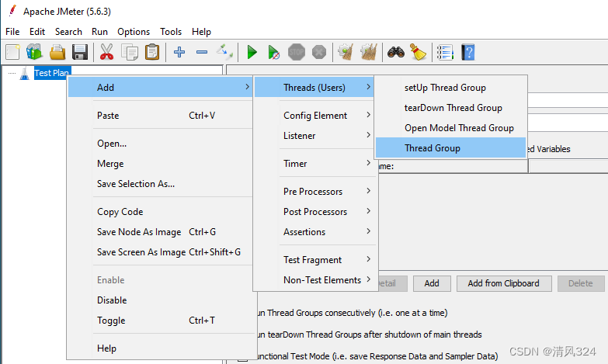Choose Merge from context menu
Image resolution: width=608 pixels, height=364 pixels.
click(x=160, y=164)
